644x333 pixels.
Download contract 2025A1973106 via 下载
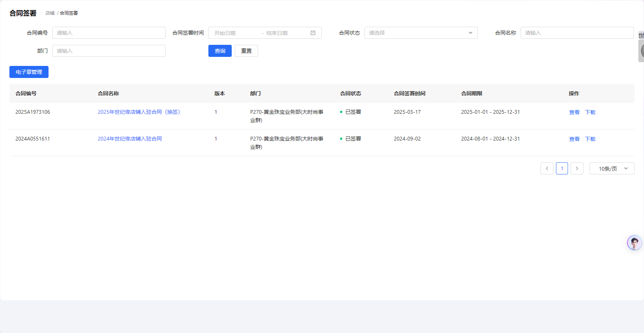click(590, 112)
